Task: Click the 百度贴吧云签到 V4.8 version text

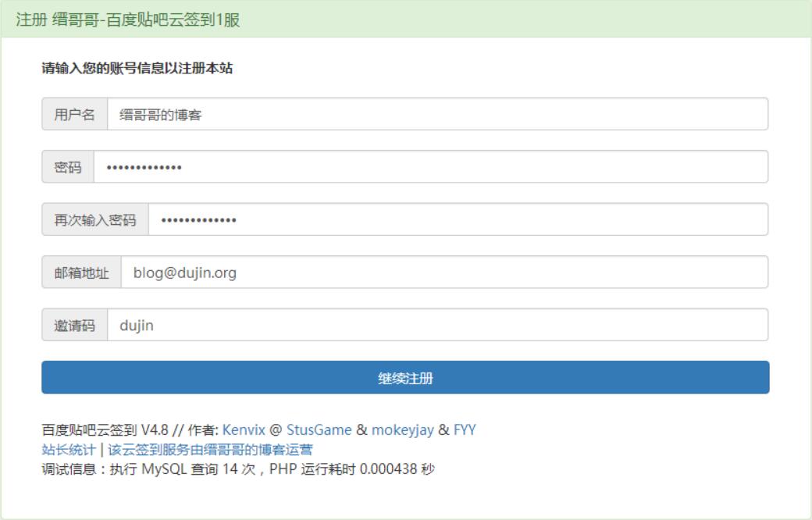Action: coord(105,430)
